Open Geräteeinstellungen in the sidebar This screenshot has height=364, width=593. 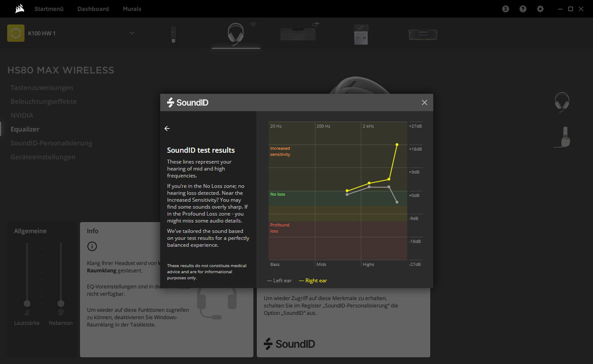(43, 157)
